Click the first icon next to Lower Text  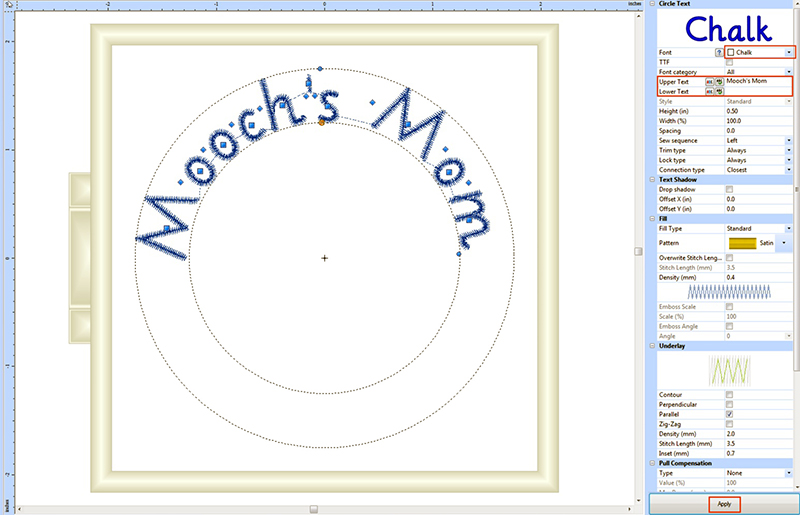709,91
